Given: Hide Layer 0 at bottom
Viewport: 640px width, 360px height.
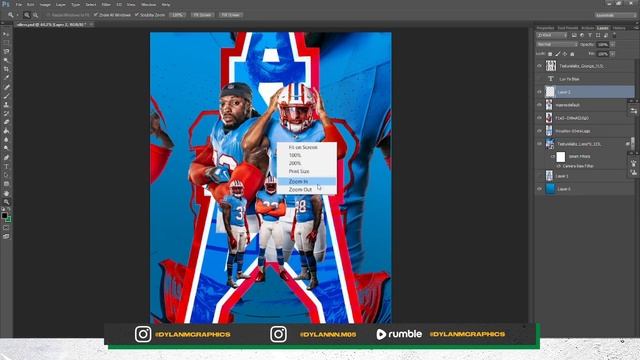Looking at the screenshot, I should point(539,189).
